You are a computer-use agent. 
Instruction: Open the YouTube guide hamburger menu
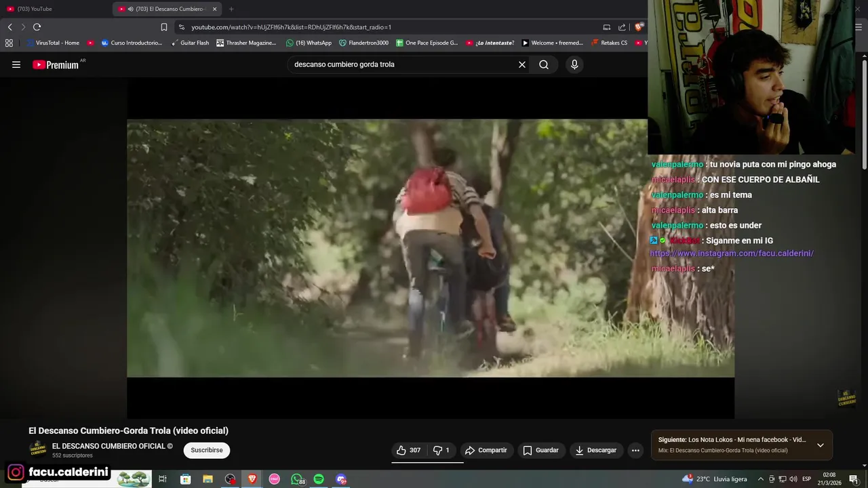16,64
